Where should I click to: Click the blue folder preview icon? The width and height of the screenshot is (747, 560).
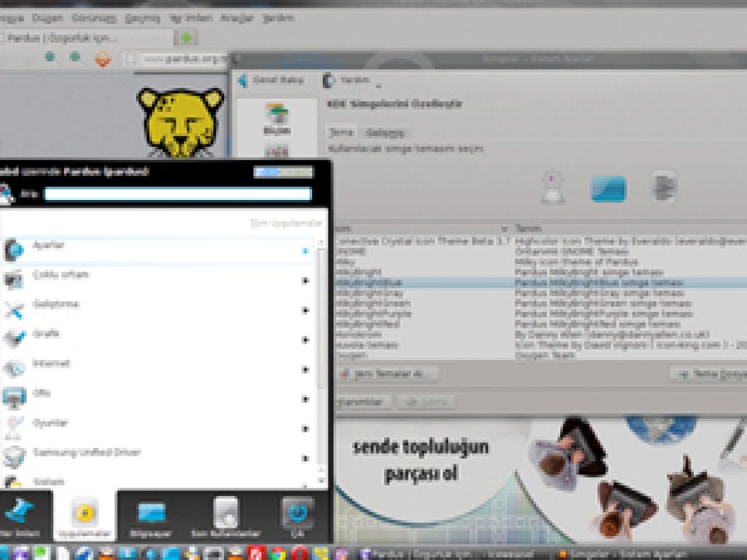click(x=608, y=189)
